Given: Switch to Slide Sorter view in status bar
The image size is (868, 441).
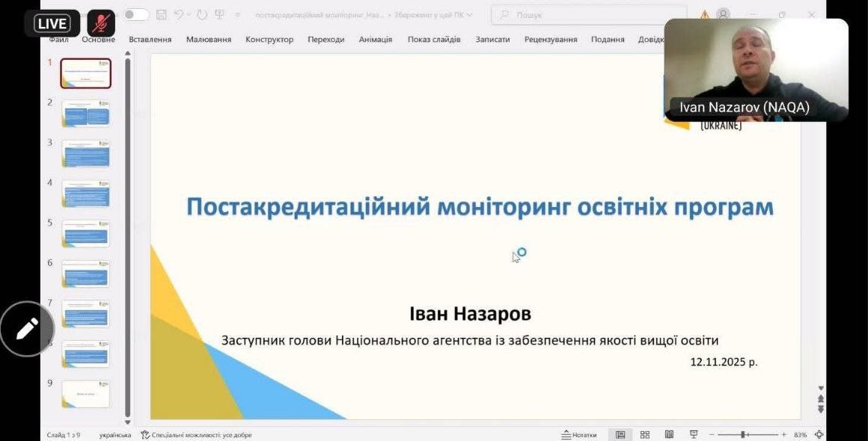Looking at the screenshot, I should point(645,434).
